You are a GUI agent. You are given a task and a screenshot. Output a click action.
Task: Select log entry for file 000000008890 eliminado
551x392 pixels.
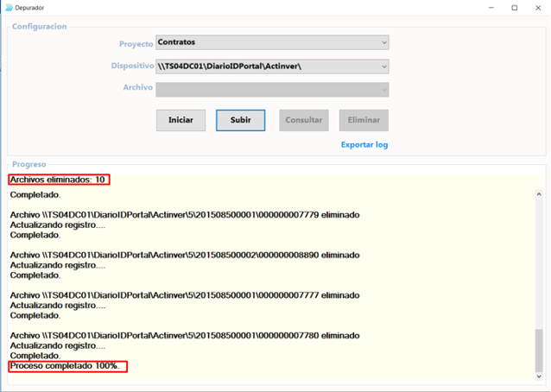point(184,256)
